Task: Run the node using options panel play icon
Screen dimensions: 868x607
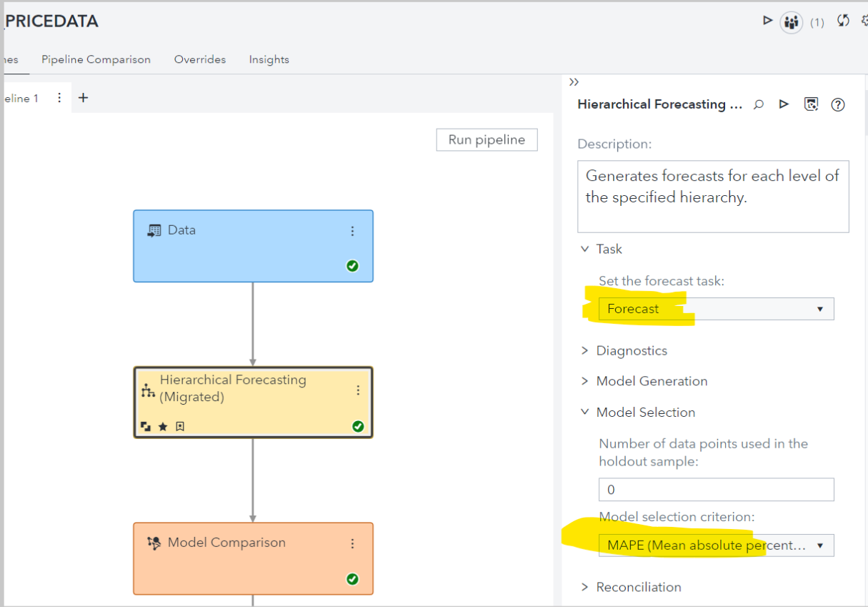Action: [784, 104]
